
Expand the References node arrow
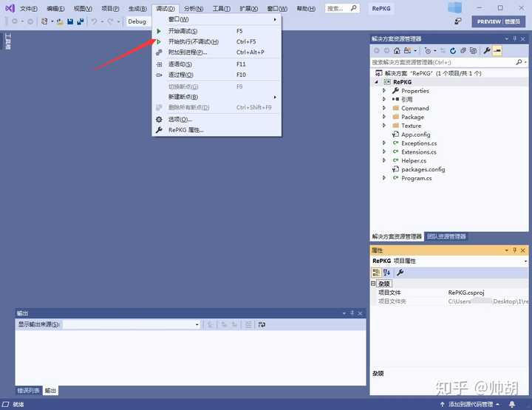coord(384,100)
